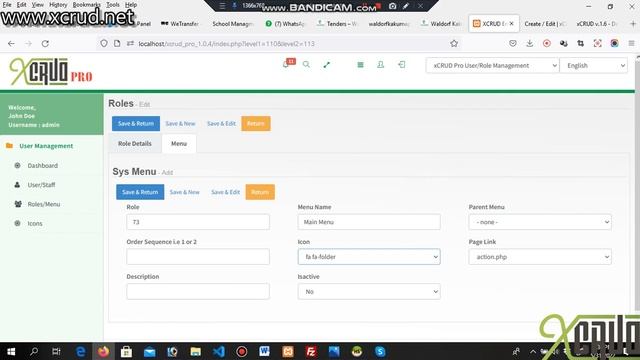Click Sys Menu Save & Edit button
The width and height of the screenshot is (640, 360).
click(x=225, y=192)
